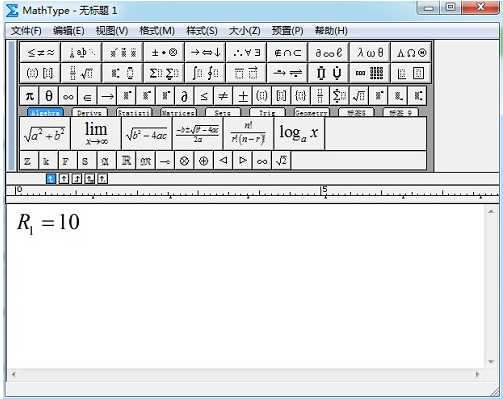This screenshot has height=399, width=503.
Task: Insert curly braces template from small bar
Action: (x=301, y=96)
